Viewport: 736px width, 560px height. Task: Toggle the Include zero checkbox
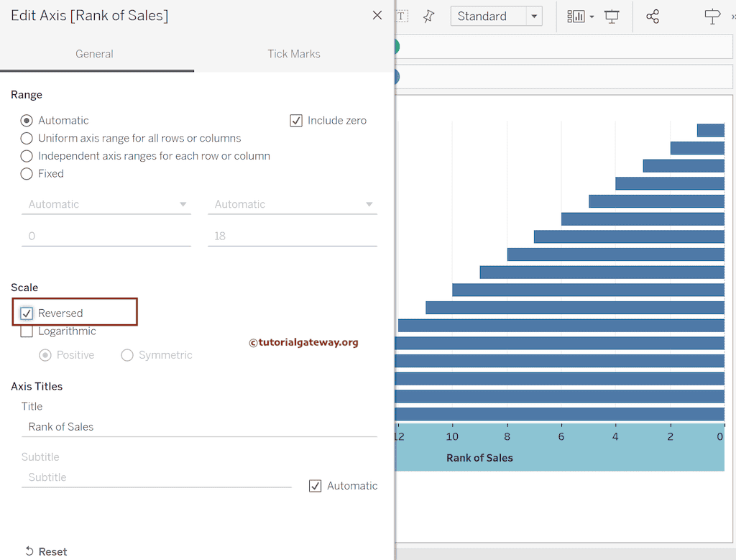coord(296,121)
